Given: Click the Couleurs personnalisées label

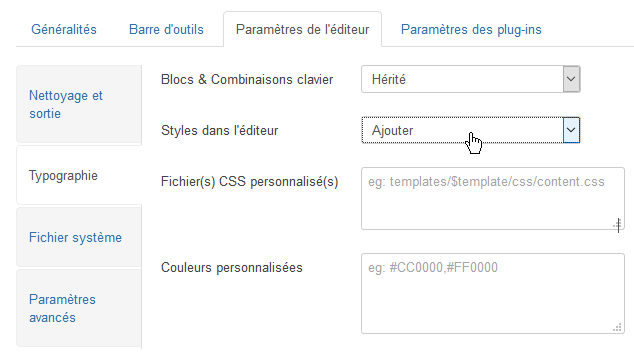Looking at the screenshot, I should (232, 267).
